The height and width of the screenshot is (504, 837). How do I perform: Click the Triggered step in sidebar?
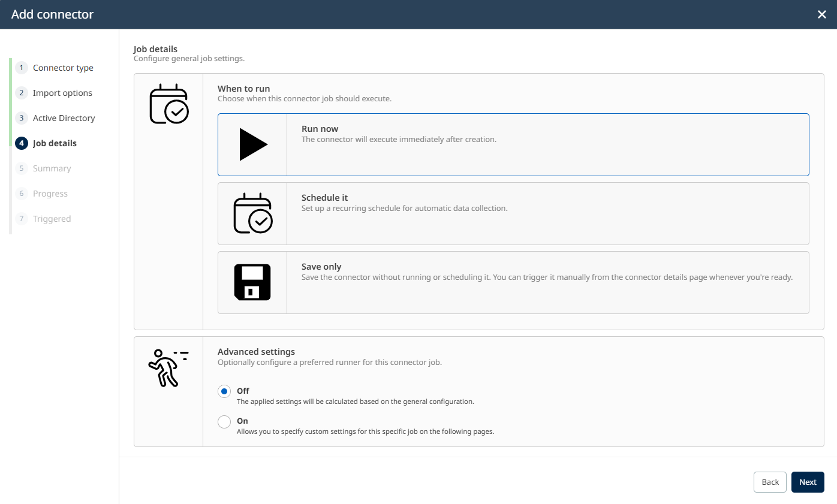pos(44,219)
